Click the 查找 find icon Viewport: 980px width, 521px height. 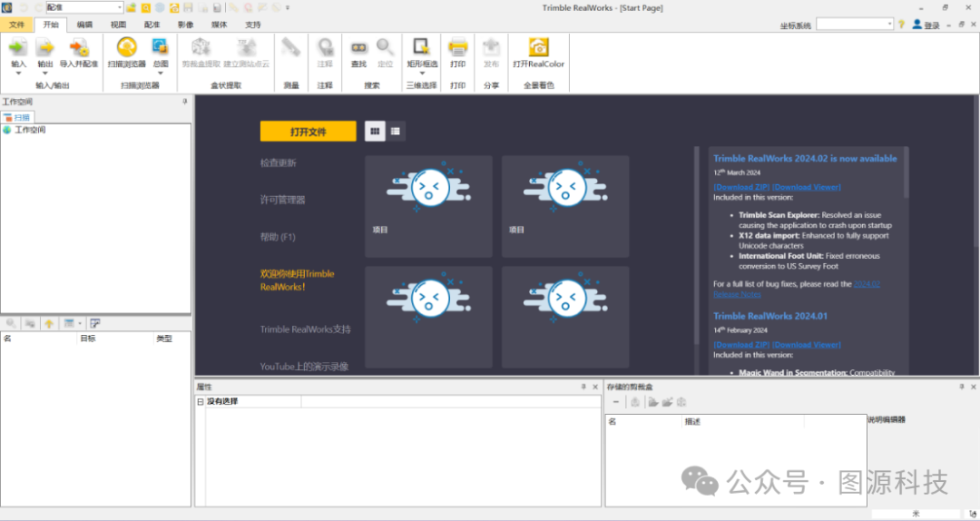coord(358,47)
